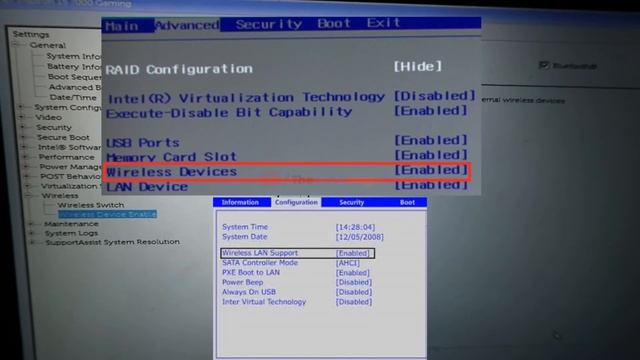Image resolution: width=640 pixels, height=360 pixels.
Task: Select the Intel® Software tree entry
Action: tap(69, 147)
